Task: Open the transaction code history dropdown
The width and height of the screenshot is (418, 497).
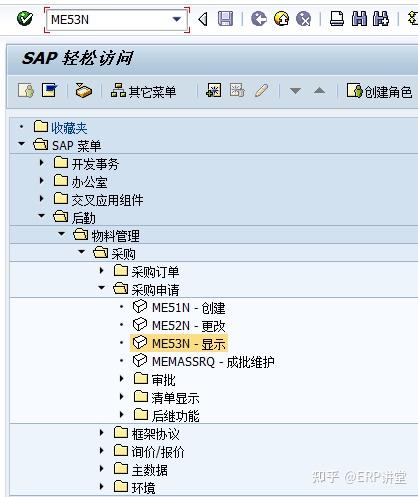Action: click(176, 19)
